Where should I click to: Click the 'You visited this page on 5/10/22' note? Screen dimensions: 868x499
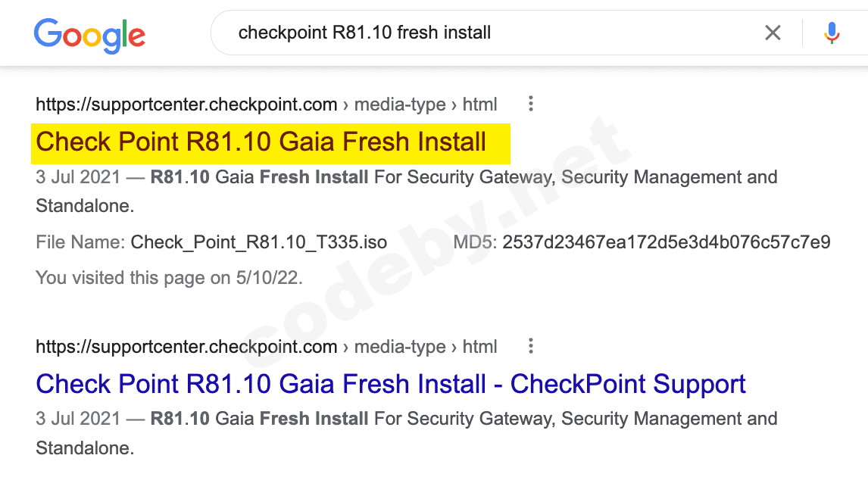point(169,278)
